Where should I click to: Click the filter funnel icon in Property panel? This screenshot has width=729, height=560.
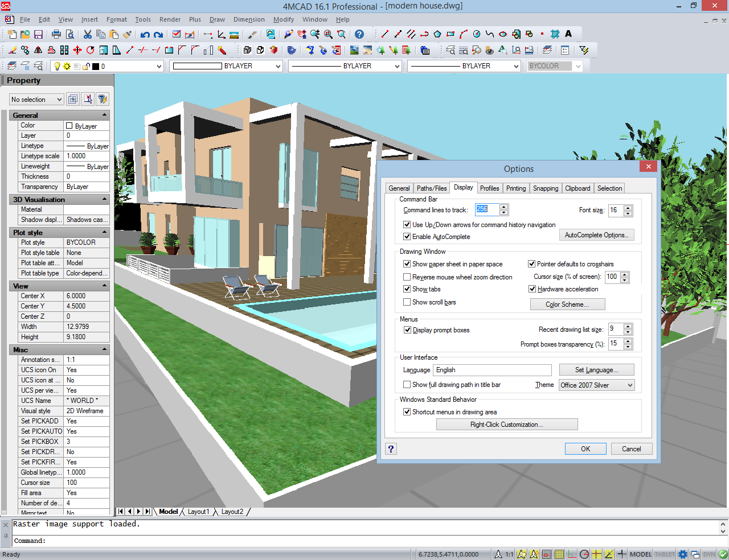click(x=103, y=99)
